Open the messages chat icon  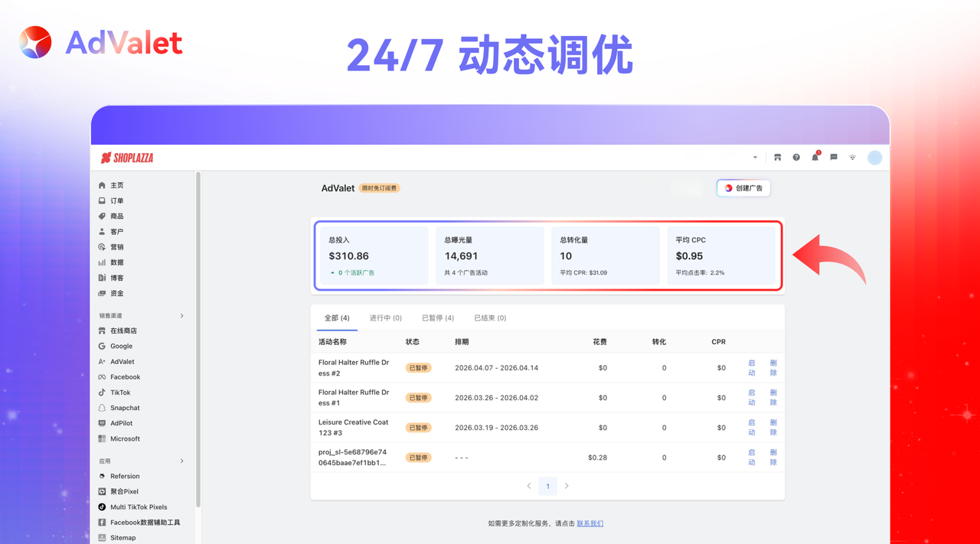pos(833,157)
